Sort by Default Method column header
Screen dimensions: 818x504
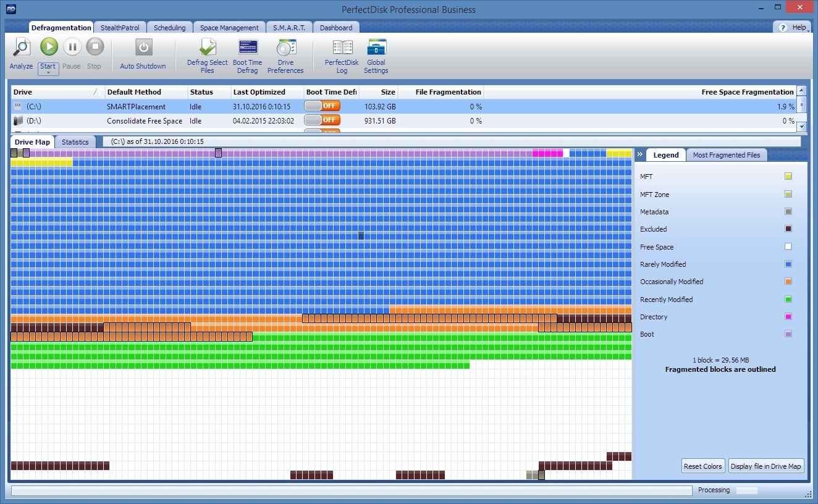coord(146,92)
